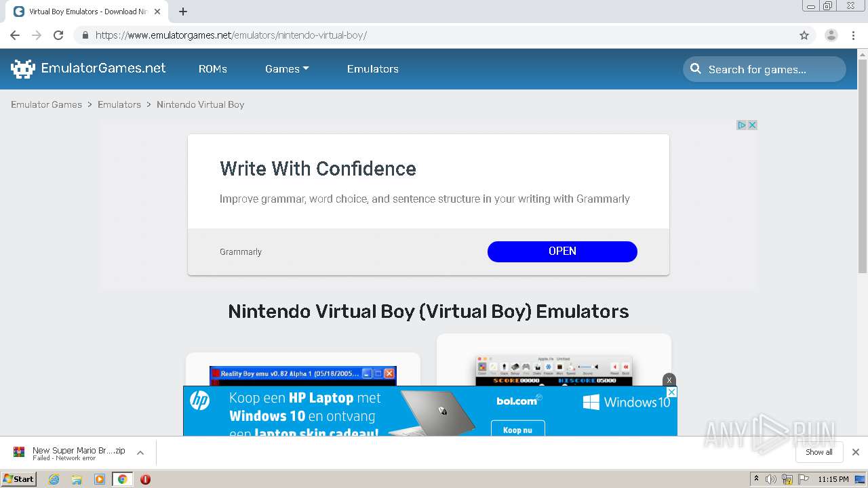Click the HP logo in banner ad
This screenshot has height=488, width=868.
pos(199,401)
